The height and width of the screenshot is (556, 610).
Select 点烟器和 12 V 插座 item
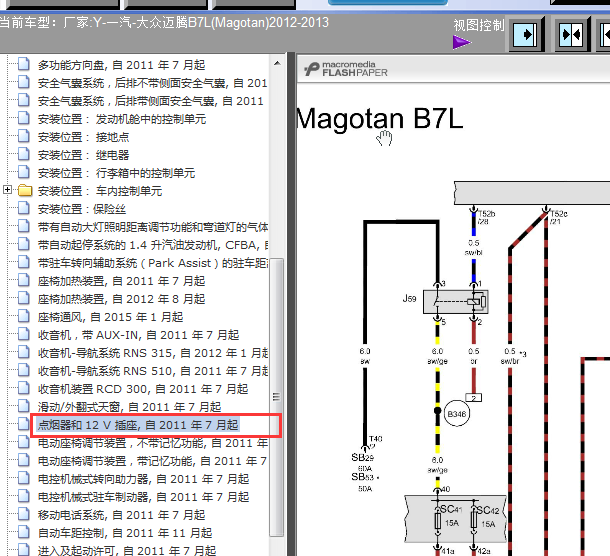click(x=138, y=425)
